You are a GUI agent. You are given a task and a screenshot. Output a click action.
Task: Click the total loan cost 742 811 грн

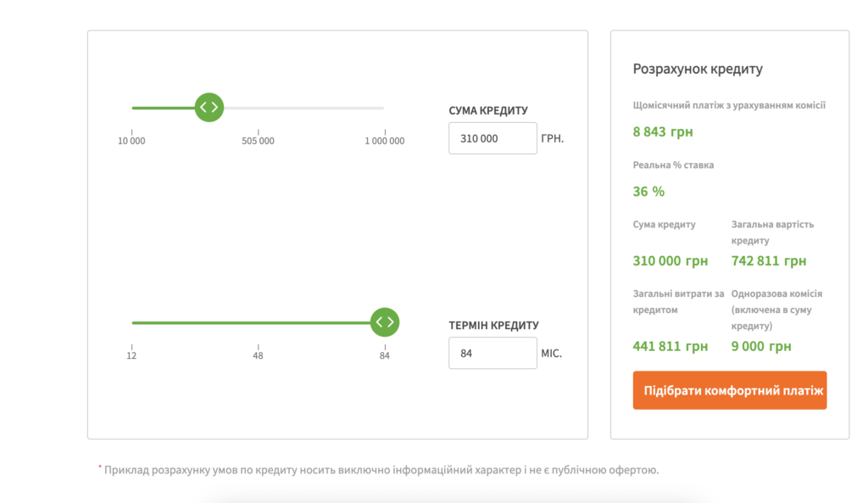pos(768,261)
